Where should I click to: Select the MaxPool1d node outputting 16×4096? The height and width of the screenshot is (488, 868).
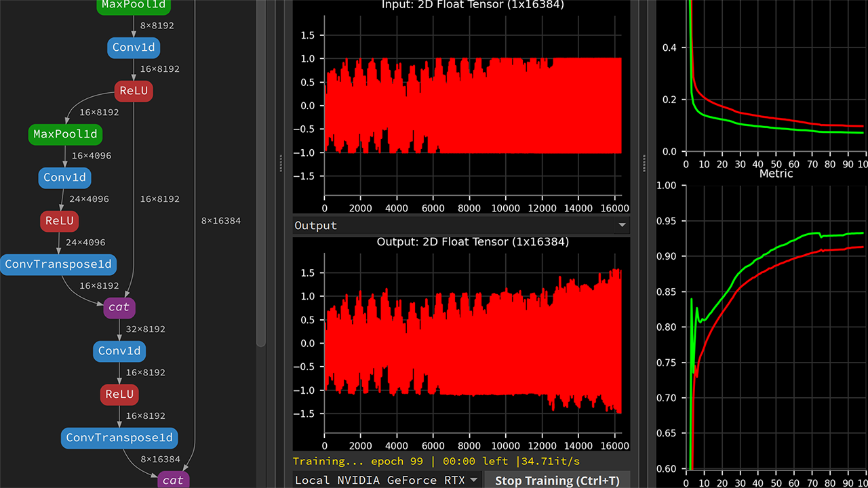pyautogui.click(x=65, y=134)
